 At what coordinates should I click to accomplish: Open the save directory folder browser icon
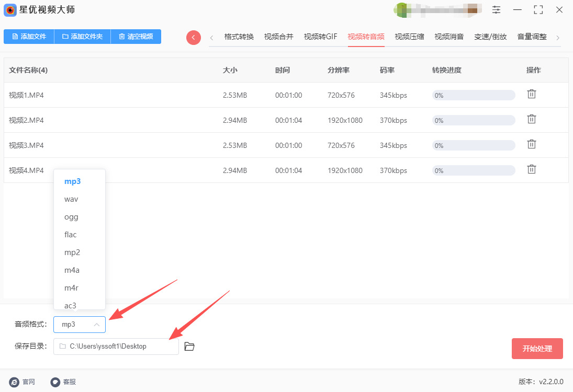coord(189,347)
